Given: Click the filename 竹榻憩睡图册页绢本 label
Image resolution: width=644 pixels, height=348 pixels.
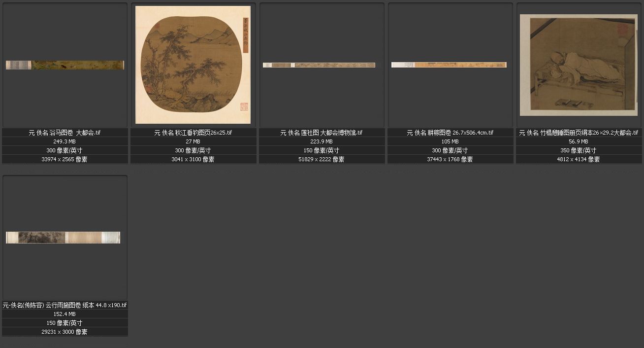Looking at the screenshot, I should click(579, 133).
